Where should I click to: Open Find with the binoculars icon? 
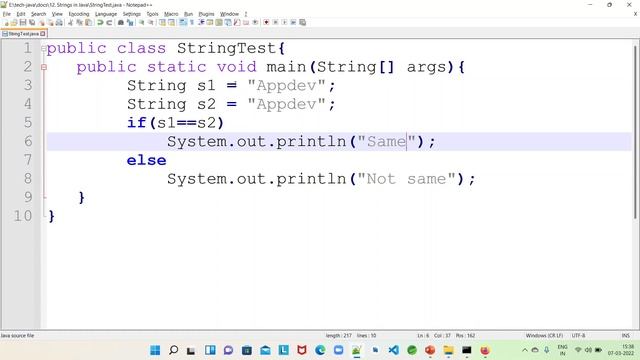[x=121, y=22]
